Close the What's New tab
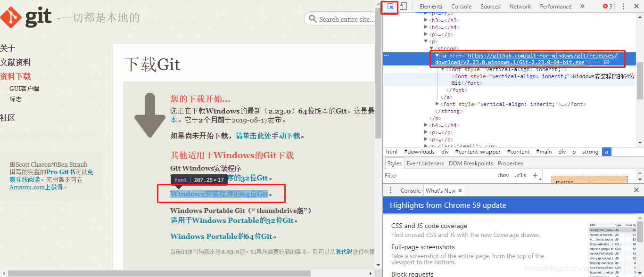This screenshot has height=277, width=644. point(461,190)
